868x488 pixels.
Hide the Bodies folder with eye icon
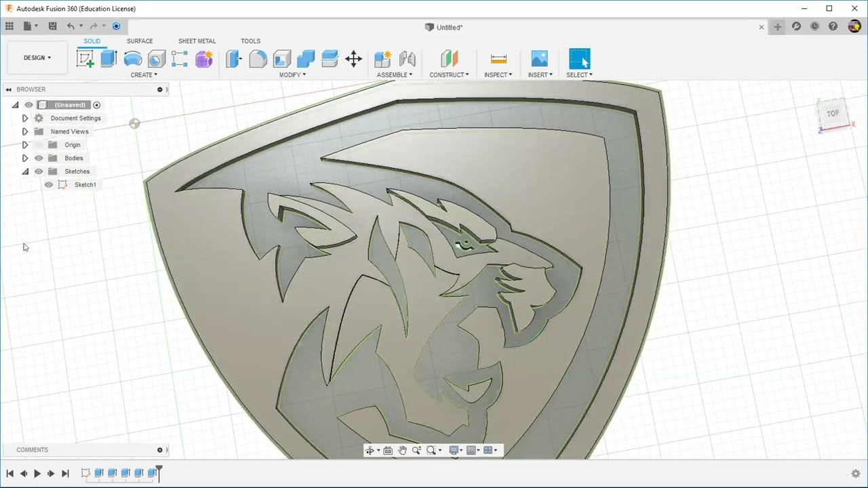pos(39,158)
